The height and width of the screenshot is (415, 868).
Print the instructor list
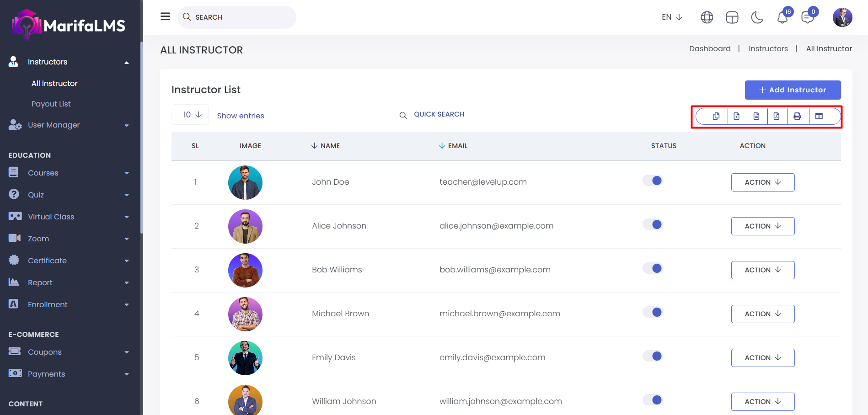pos(797,116)
